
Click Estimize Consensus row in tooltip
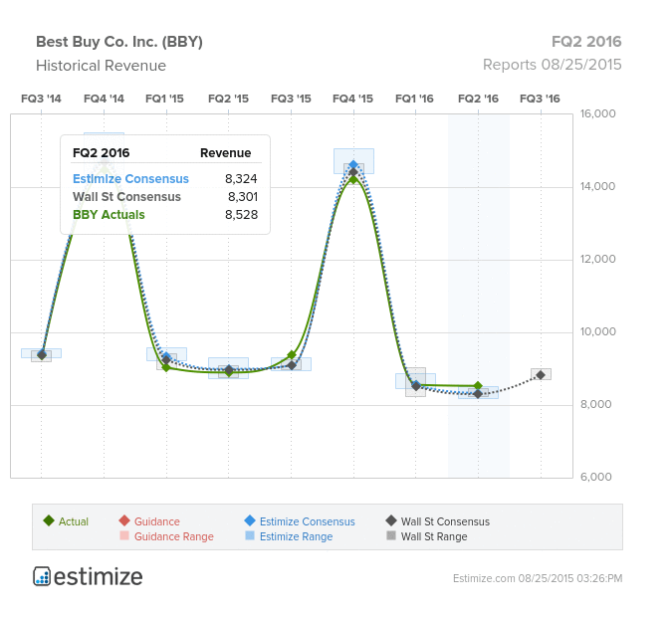tap(165, 179)
